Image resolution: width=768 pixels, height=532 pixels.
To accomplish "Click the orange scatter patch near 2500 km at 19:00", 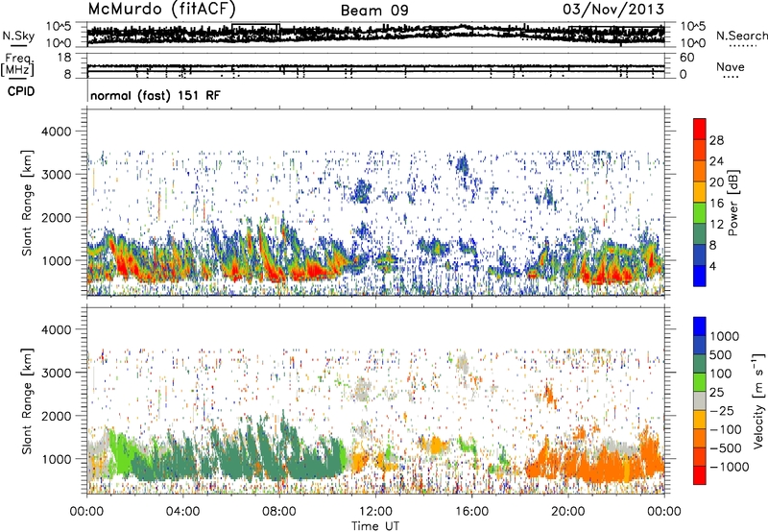I will pos(548,393).
